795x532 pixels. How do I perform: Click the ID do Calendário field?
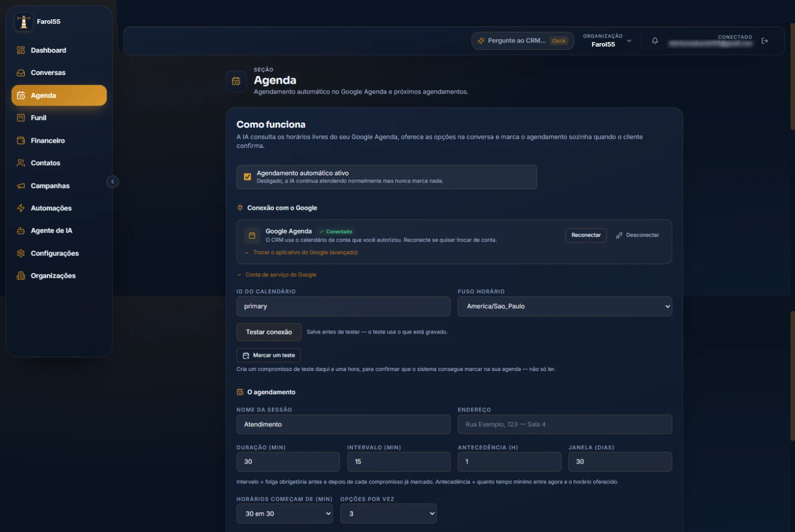[x=343, y=307]
